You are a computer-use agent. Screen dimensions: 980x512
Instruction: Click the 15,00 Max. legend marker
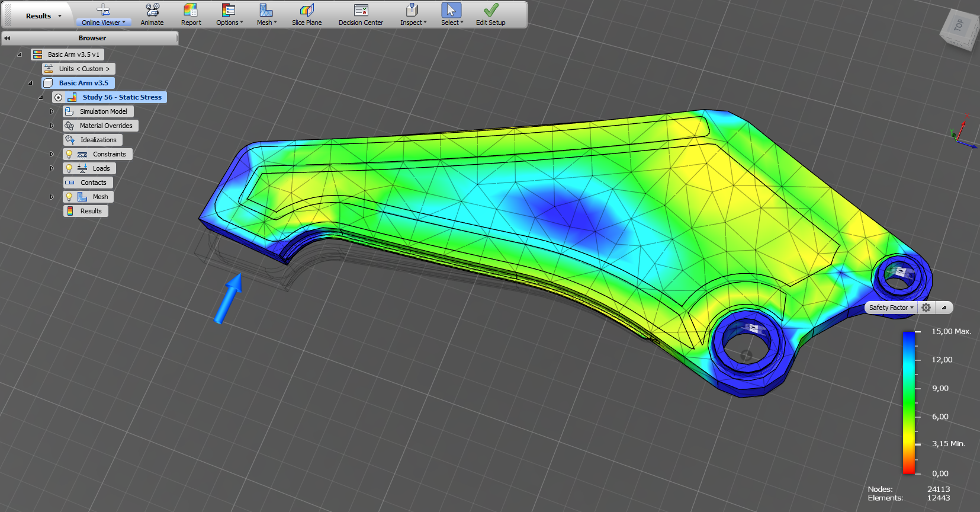(x=951, y=331)
